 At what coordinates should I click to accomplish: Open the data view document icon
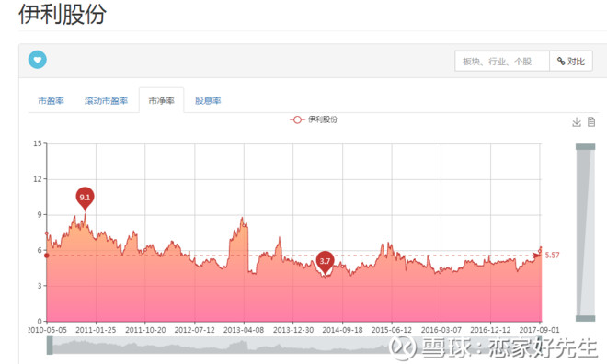pyautogui.click(x=591, y=122)
